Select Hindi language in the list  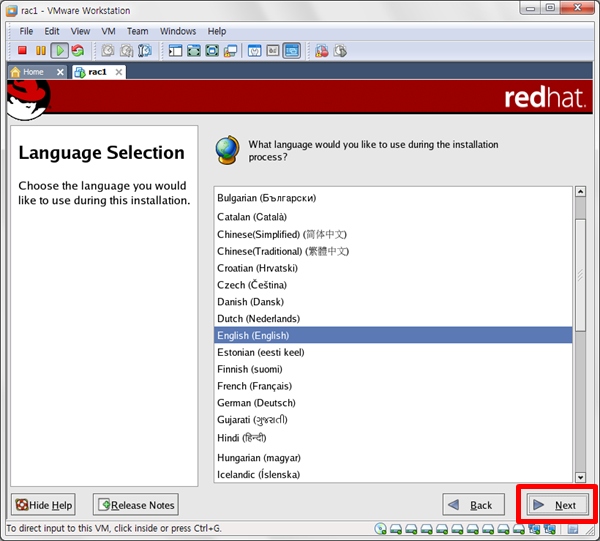[393, 438]
